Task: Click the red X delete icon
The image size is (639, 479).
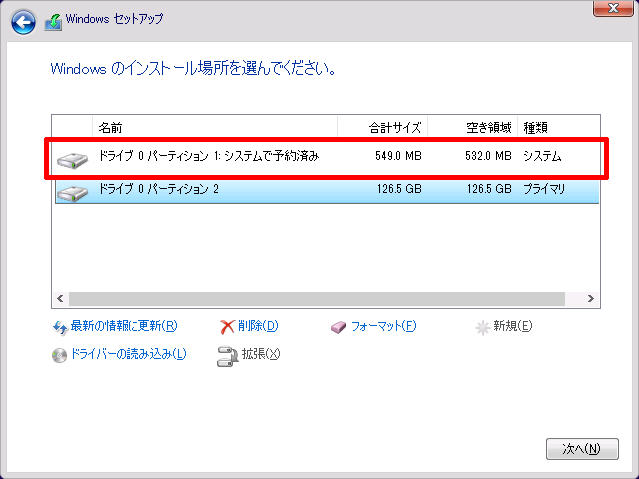Action: click(227, 327)
